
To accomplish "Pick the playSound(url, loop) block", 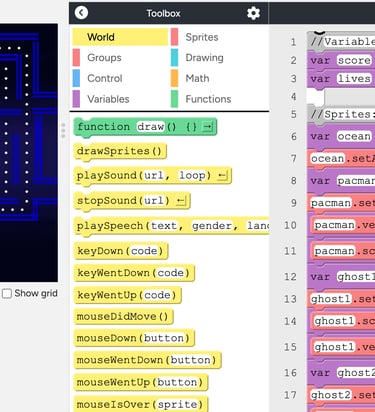I will click(152, 176).
